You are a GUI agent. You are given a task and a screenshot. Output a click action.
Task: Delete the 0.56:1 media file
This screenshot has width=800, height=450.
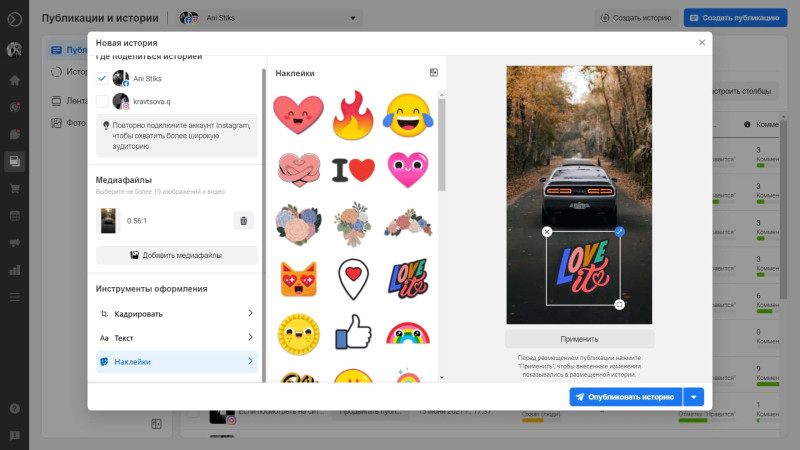pos(243,221)
